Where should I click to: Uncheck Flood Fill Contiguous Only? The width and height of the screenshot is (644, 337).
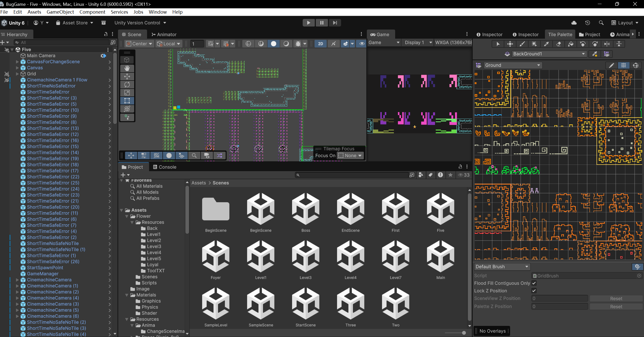[x=534, y=283]
